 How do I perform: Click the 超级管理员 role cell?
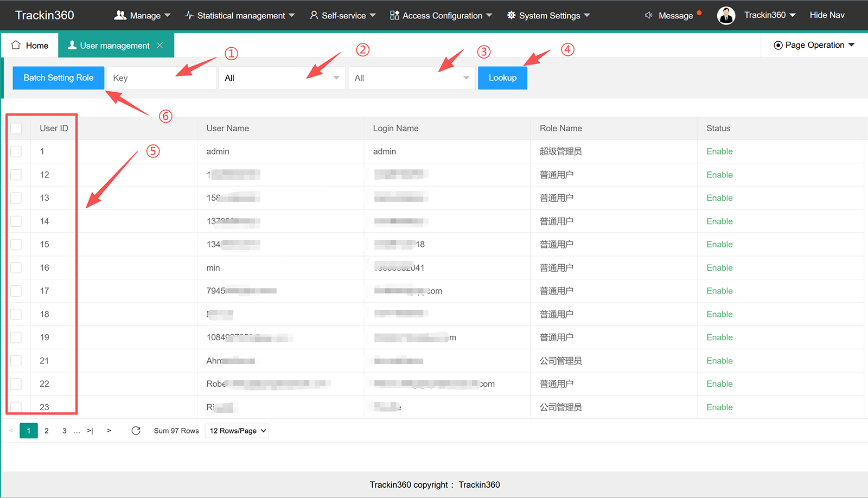tap(561, 151)
